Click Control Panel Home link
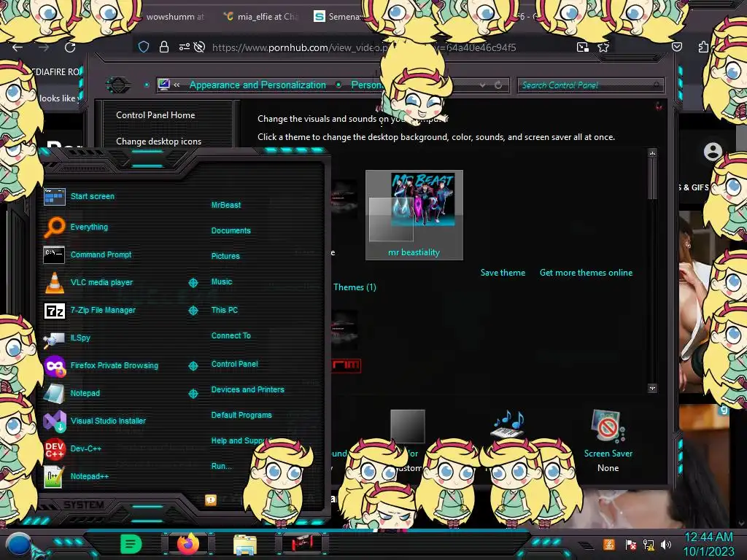 click(x=155, y=115)
